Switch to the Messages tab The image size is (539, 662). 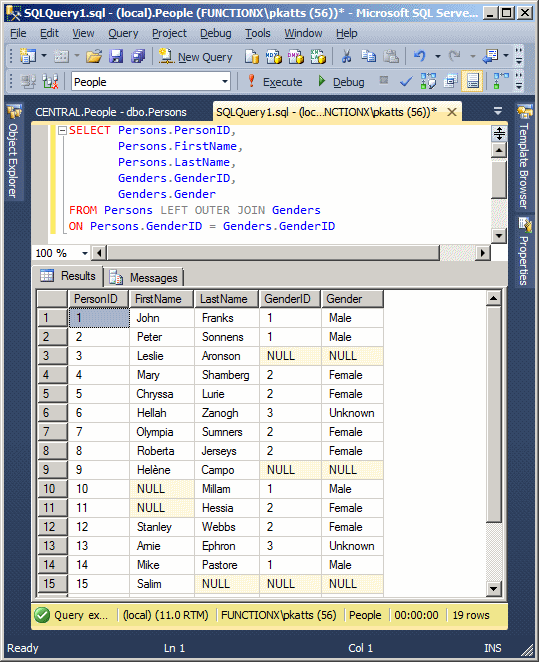(x=144, y=278)
